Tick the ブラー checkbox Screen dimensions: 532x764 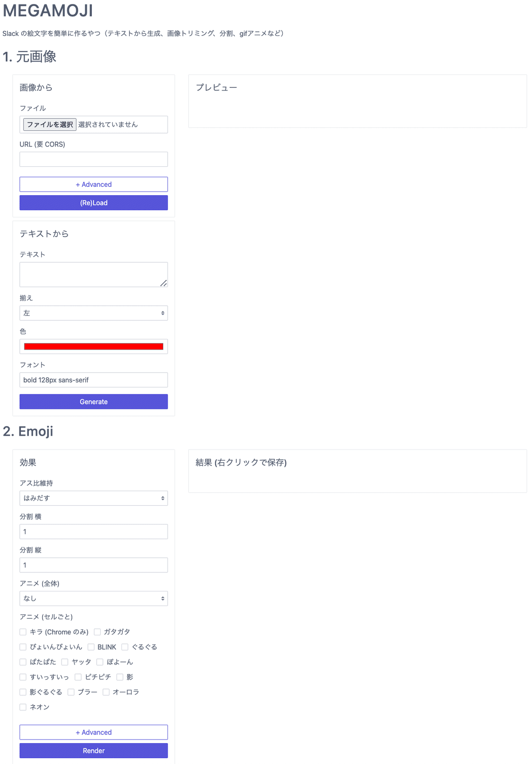click(71, 692)
